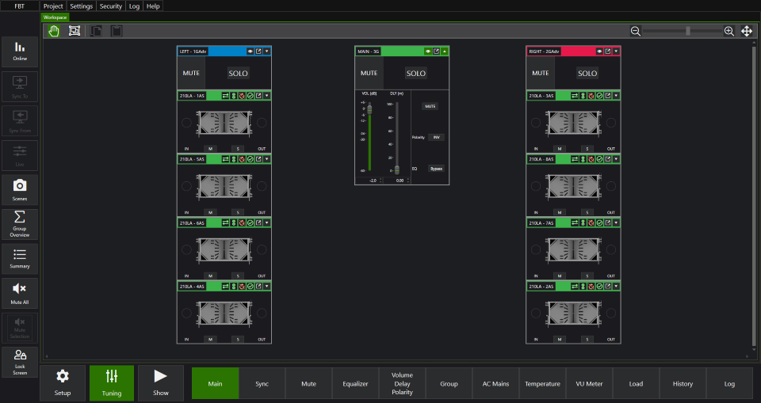Screen dimensions: 761x403
Task: Open the Sync bottom tab
Action: [x=262, y=384]
